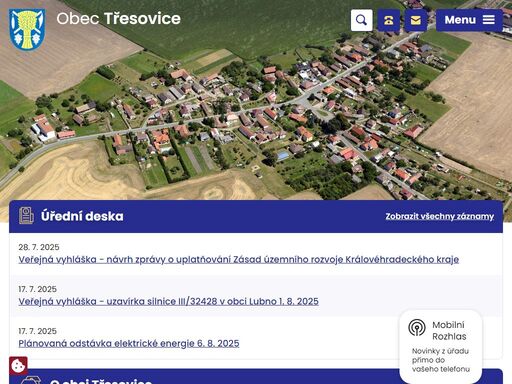
Task: Open the O obci Třesovice section heading
Action: 101,381
